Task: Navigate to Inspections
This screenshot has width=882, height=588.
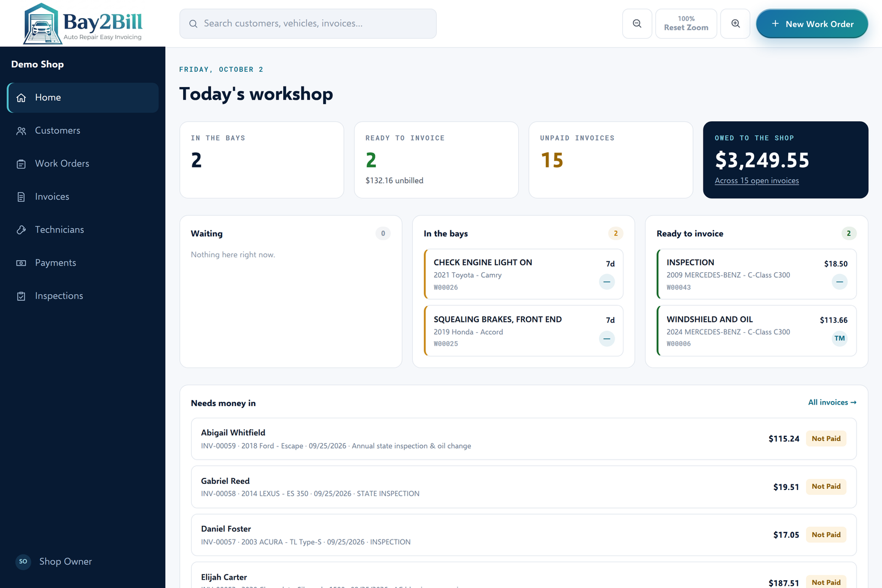Action: tap(83, 296)
